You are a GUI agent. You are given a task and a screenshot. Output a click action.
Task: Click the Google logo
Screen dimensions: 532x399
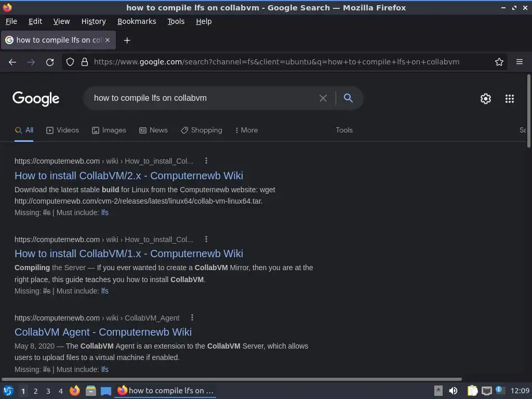[x=36, y=99]
